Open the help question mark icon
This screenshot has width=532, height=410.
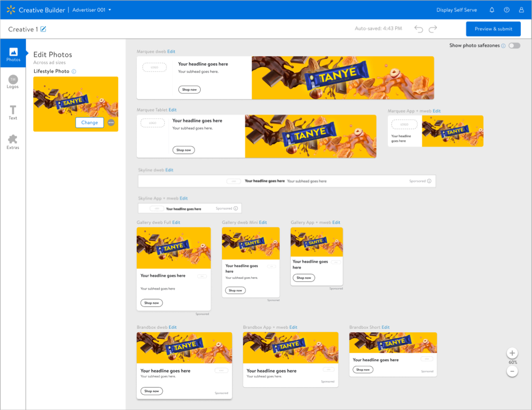click(507, 10)
